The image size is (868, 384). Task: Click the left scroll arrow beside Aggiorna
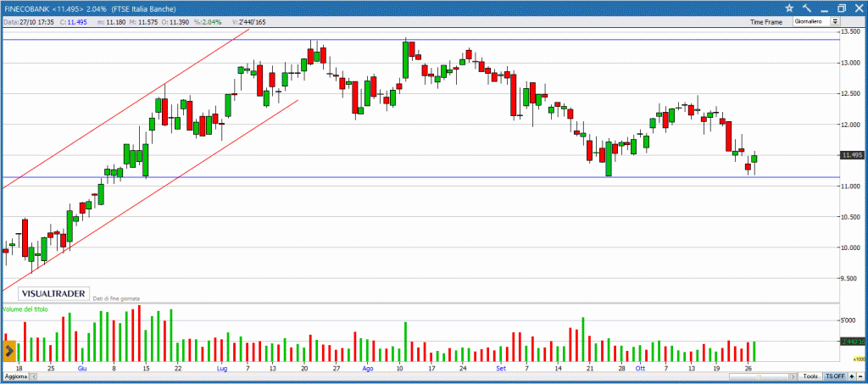(x=33, y=377)
